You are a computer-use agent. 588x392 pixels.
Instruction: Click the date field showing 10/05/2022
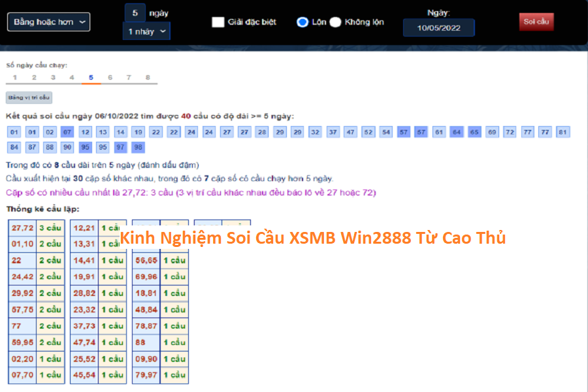point(438,28)
